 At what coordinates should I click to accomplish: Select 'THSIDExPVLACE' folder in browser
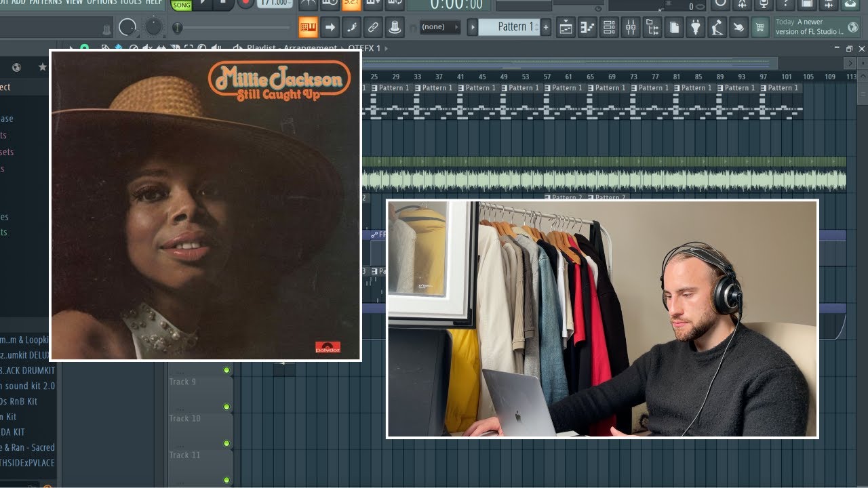[28, 463]
